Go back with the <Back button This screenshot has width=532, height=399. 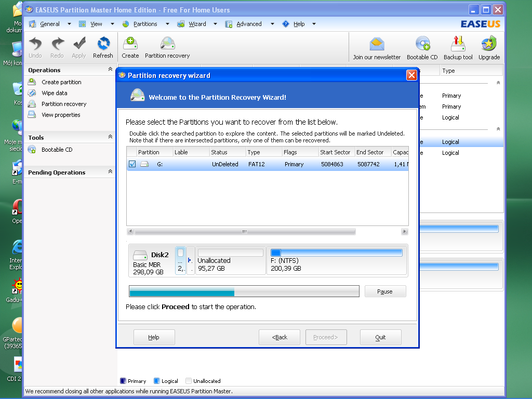click(279, 337)
